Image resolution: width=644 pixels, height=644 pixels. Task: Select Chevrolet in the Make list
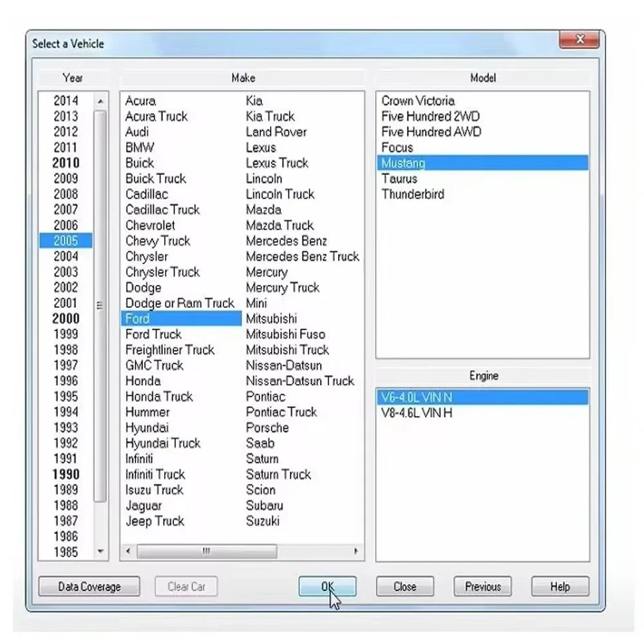pyautogui.click(x=150, y=225)
